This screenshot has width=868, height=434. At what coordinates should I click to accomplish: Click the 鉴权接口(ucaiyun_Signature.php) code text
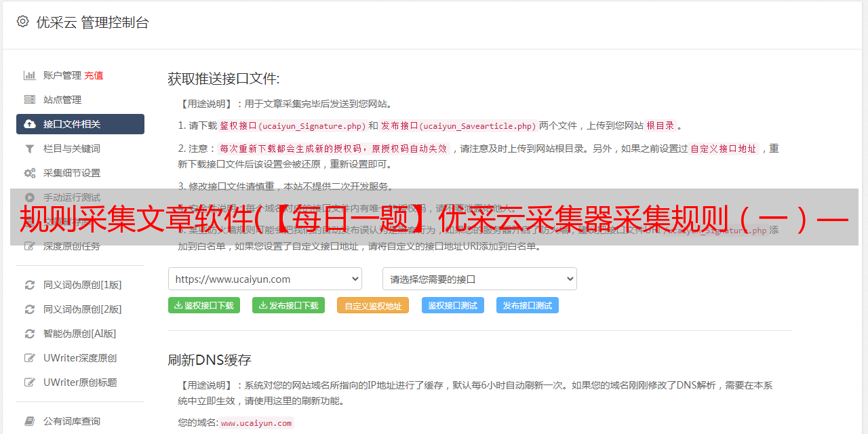[x=293, y=126]
